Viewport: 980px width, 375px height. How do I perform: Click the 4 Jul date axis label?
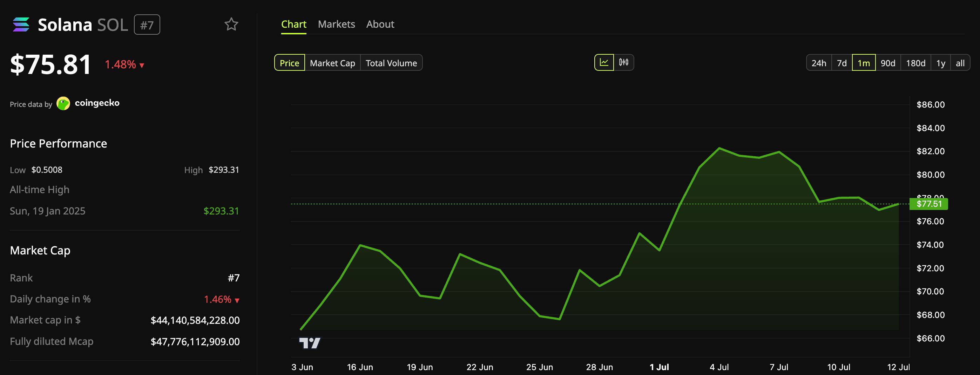coord(719,367)
